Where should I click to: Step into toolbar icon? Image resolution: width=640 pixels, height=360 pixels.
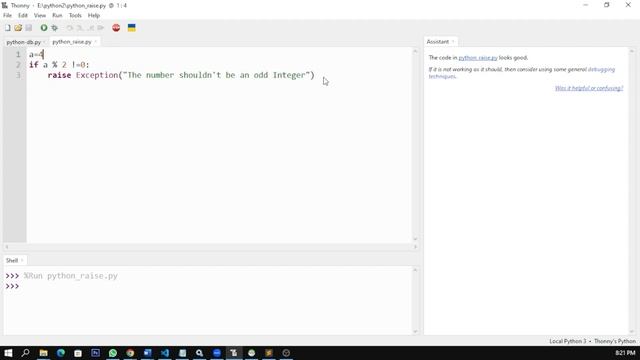click(x=80, y=28)
